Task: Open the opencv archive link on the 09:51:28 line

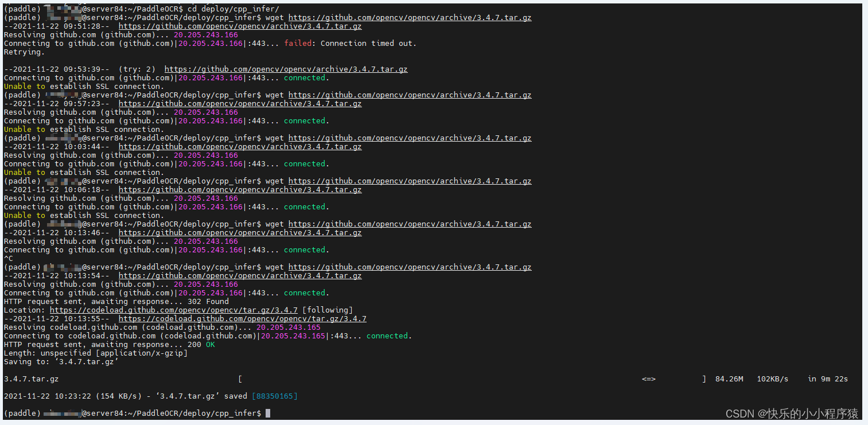Action: [x=240, y=26]
